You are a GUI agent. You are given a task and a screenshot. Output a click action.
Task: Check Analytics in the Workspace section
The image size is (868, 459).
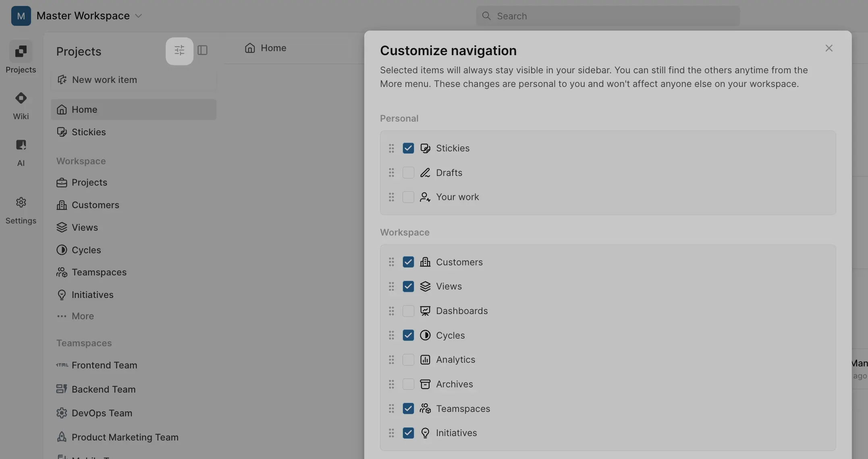click(x=408, y=360)
